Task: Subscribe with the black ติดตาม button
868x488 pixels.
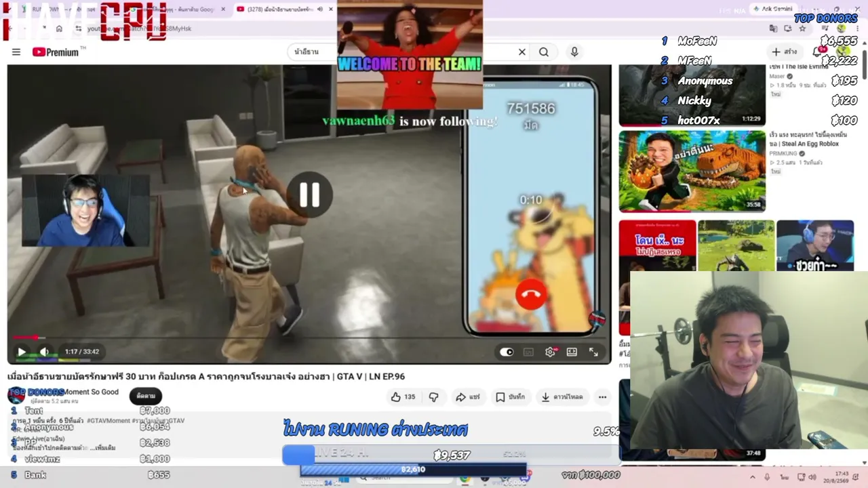Action: [x=146, y=396]
